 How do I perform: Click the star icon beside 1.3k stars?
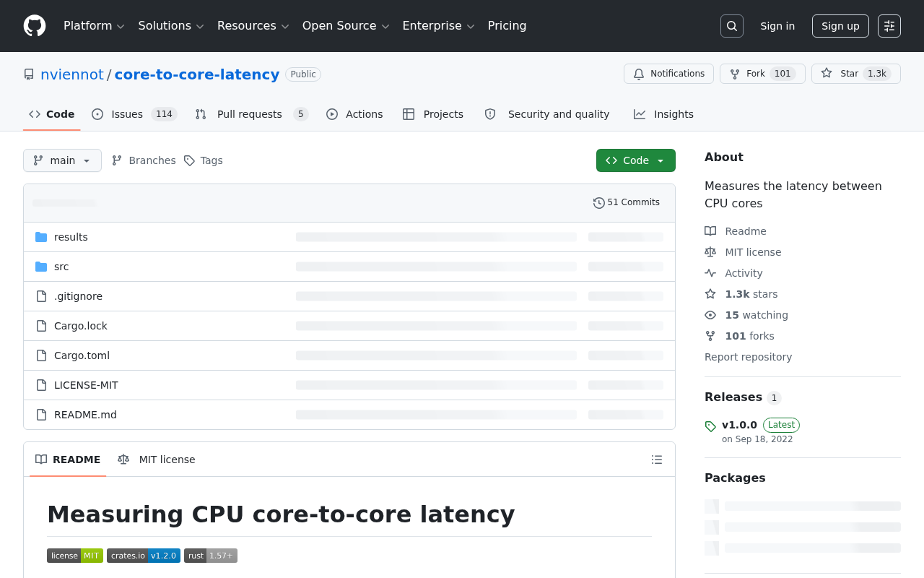pos(710,294)
